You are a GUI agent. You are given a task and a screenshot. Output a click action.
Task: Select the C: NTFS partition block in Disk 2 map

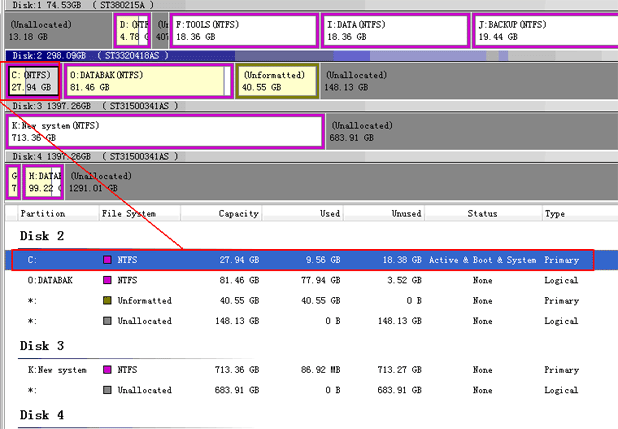33,81
